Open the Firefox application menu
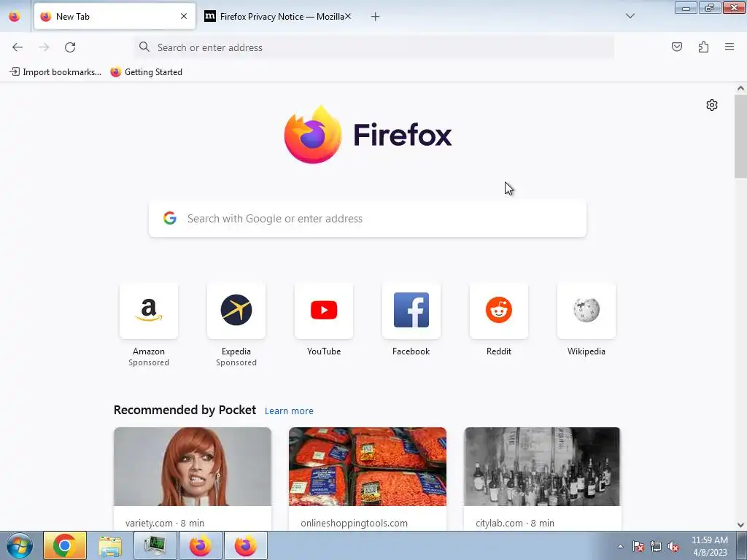The width and height of the screenshot is (747, 560). click(729, 47)
